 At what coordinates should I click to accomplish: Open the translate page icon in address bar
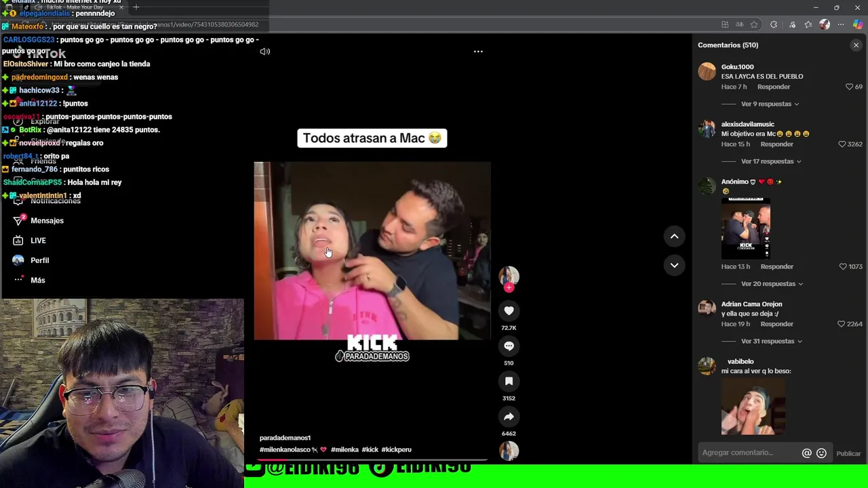[739, 24]
